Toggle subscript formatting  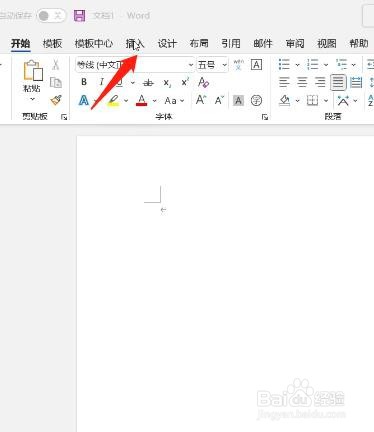[x=167, y=83]
